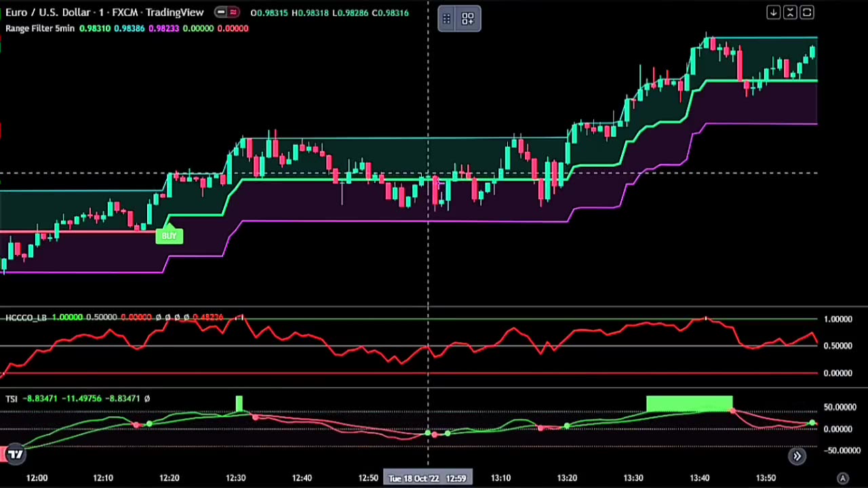This screenshot has width=868, height=488.
Task: Click the low value 'L0.98286'
Action: [x=349, y=12]
